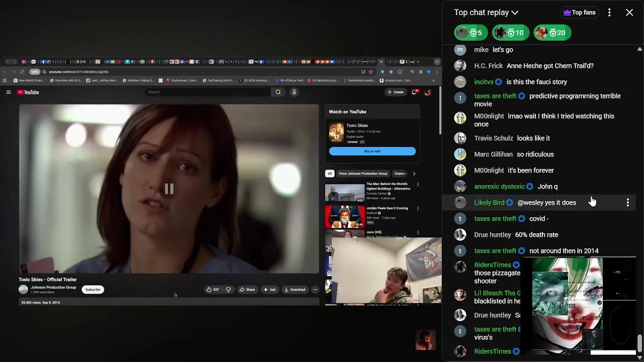Open a new browser tab
This screenshot has width=644, height=362.
[418, 62]
